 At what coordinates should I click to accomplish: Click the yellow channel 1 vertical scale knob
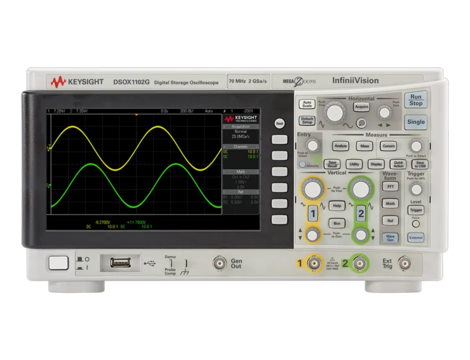pyautogui.click(x=313, y=189)
